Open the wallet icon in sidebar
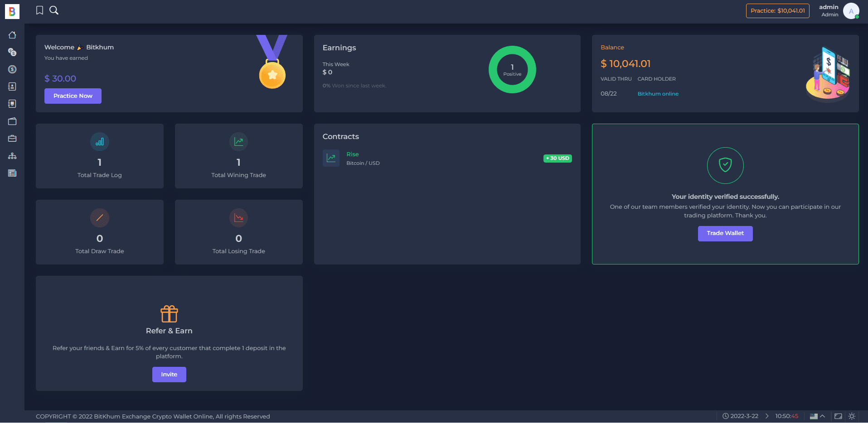The image size is (868, 423). pos(12,121)
